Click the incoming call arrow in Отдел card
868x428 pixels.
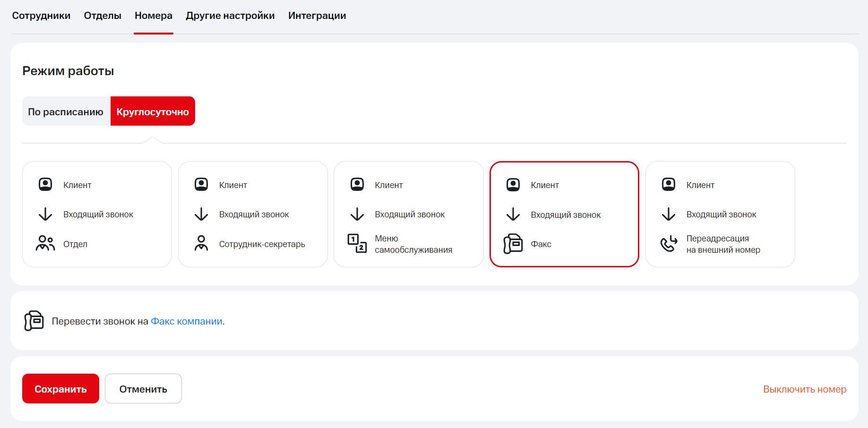click(45, 214)
